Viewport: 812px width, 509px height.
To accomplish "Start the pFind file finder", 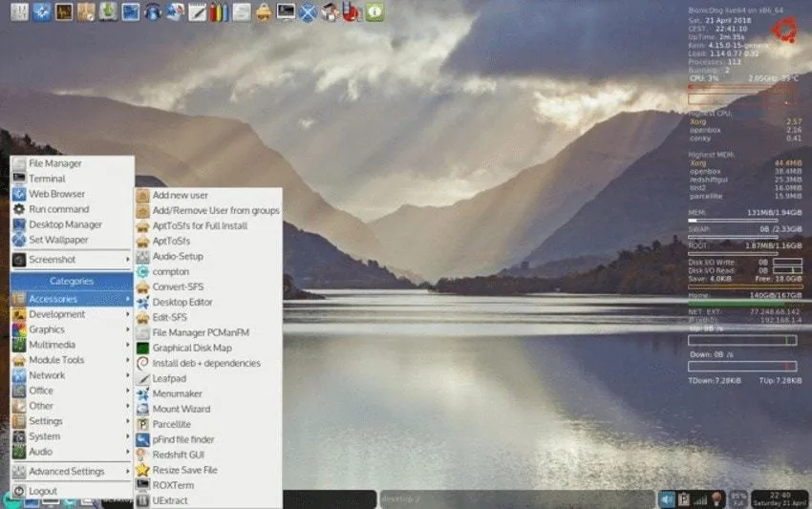I will (182, 439).
